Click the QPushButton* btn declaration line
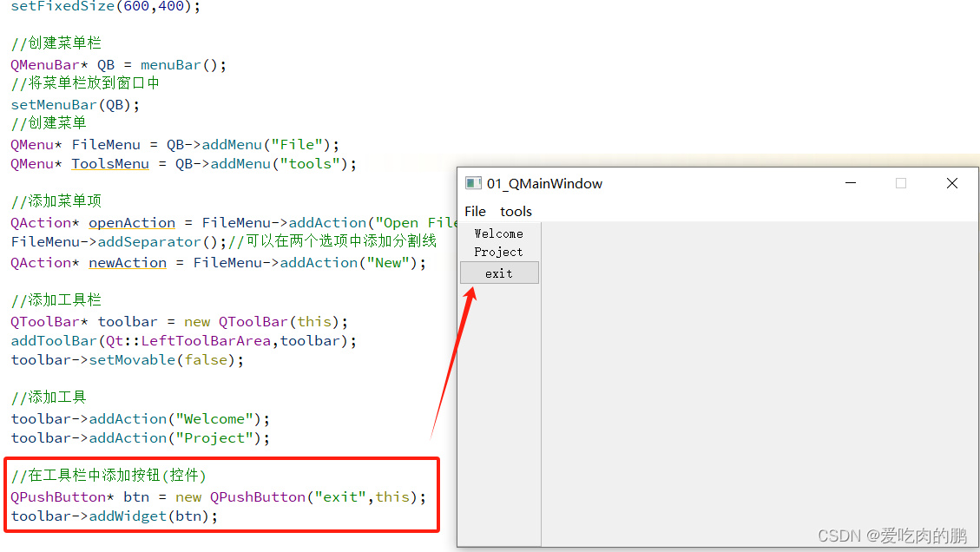The width and height of the screenshot is (980, 552). pos(218,497)
